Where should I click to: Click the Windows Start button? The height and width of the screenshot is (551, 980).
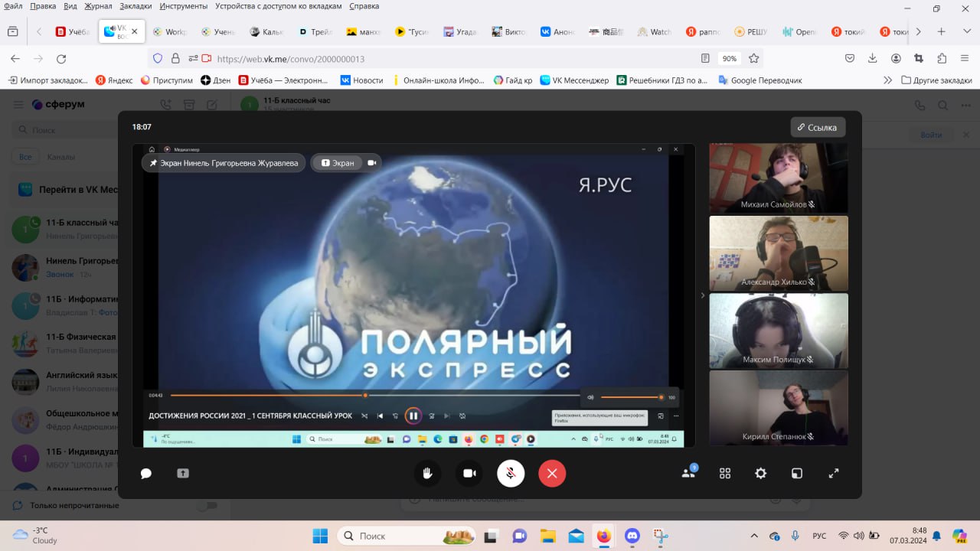[x=320, y=536]
